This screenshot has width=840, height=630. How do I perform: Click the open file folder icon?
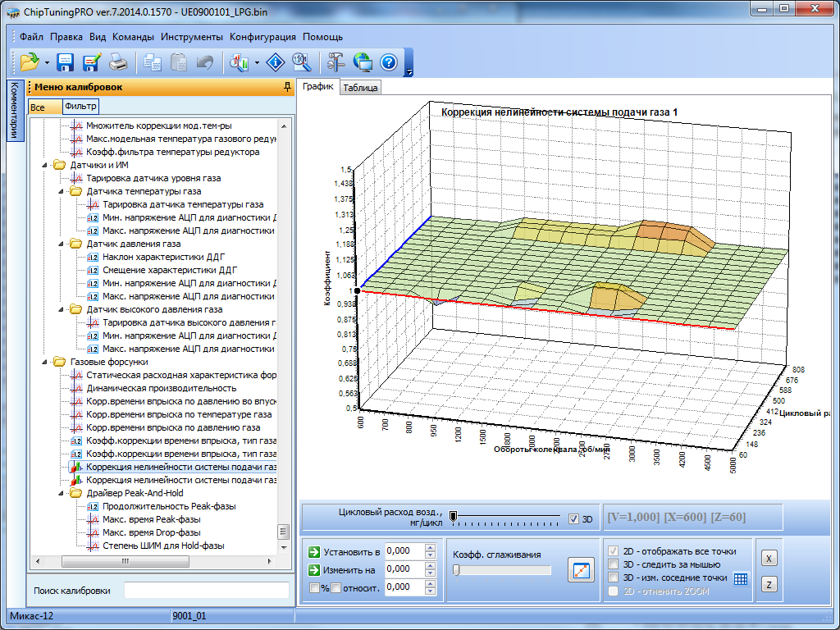30,62
